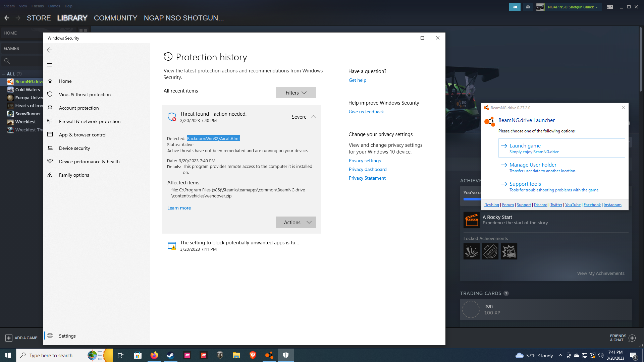
Task: Open Steam from the taskbar
Action: pos(170,355)
